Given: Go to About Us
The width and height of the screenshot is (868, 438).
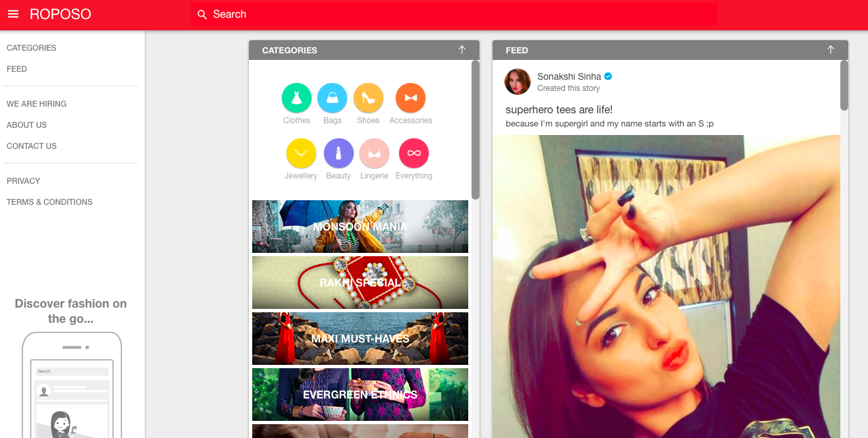Looking at the screenshot, I should (x=27, y=125).
